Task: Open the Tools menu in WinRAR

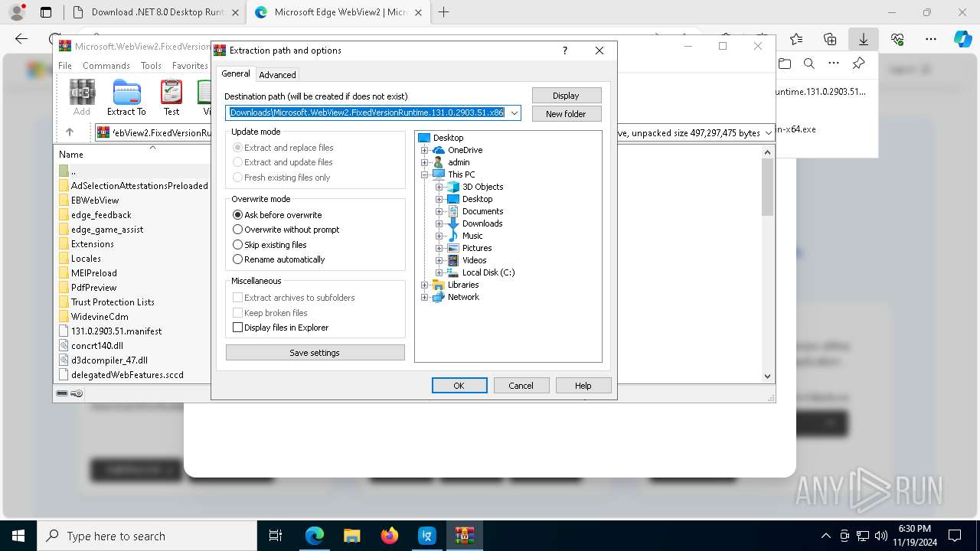Action: [151, 66]
